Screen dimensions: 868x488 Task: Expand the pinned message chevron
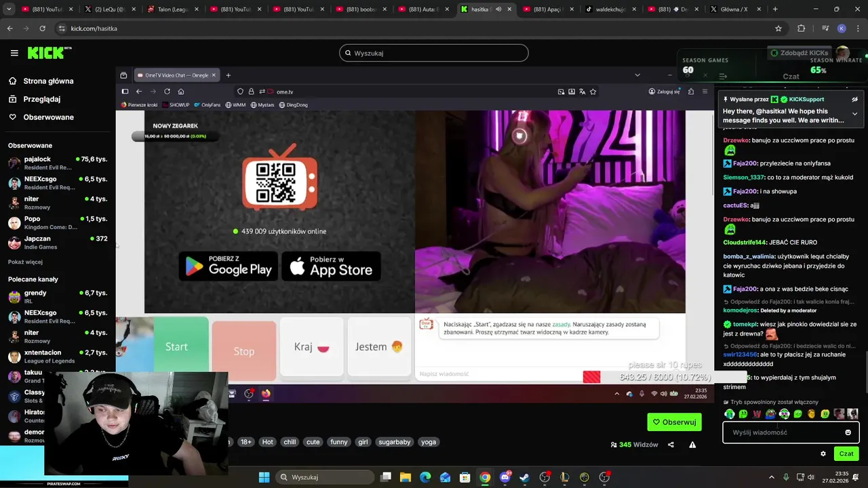[x=854, y=114]
